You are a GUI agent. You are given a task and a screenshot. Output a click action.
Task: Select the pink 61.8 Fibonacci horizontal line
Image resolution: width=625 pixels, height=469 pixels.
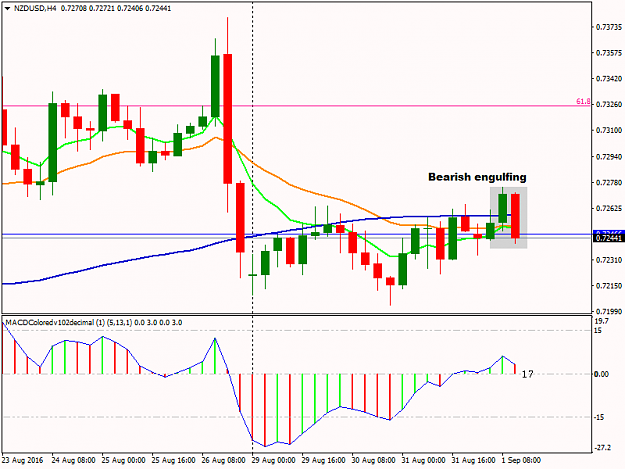coord(296,106)
